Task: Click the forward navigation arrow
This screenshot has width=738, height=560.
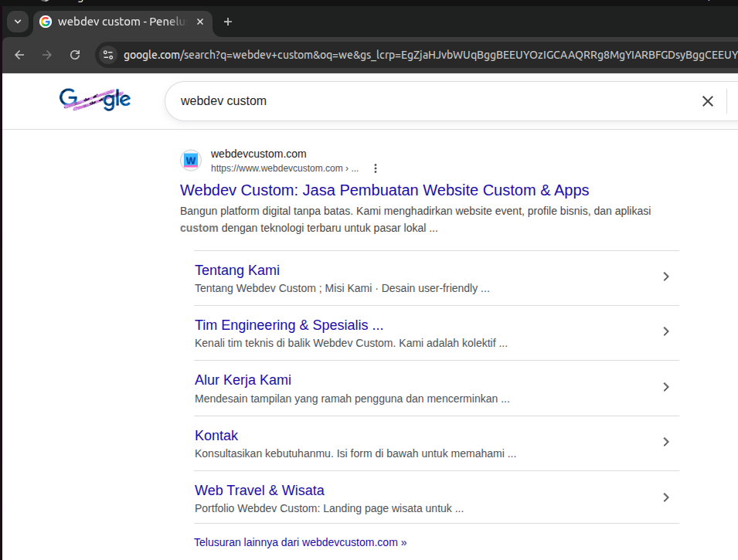Action: point(47,55)
